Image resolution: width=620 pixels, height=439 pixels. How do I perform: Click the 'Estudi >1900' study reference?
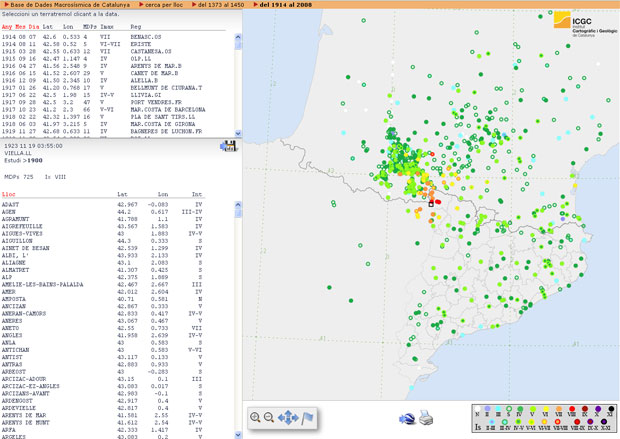click(x=23, y=160)
